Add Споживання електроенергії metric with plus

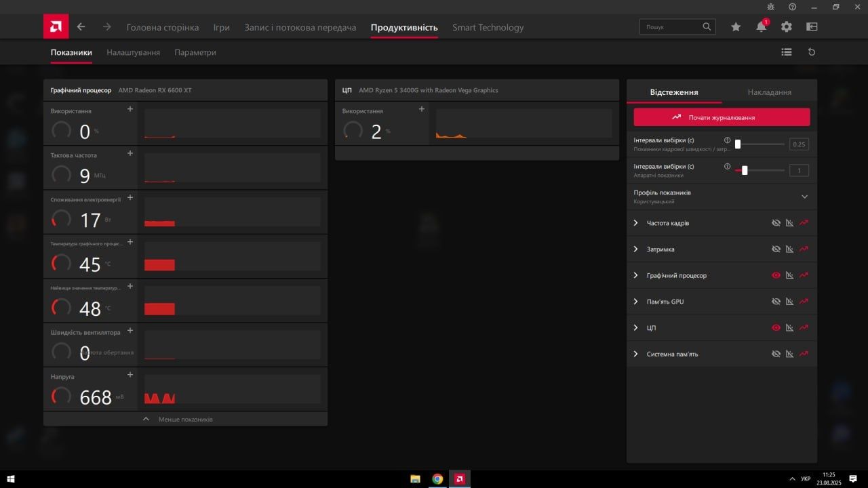pyautogui.click(x=130, y=198)
